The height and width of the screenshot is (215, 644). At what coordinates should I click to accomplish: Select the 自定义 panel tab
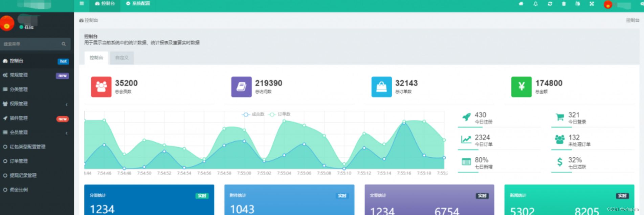(x=122, y=58)
